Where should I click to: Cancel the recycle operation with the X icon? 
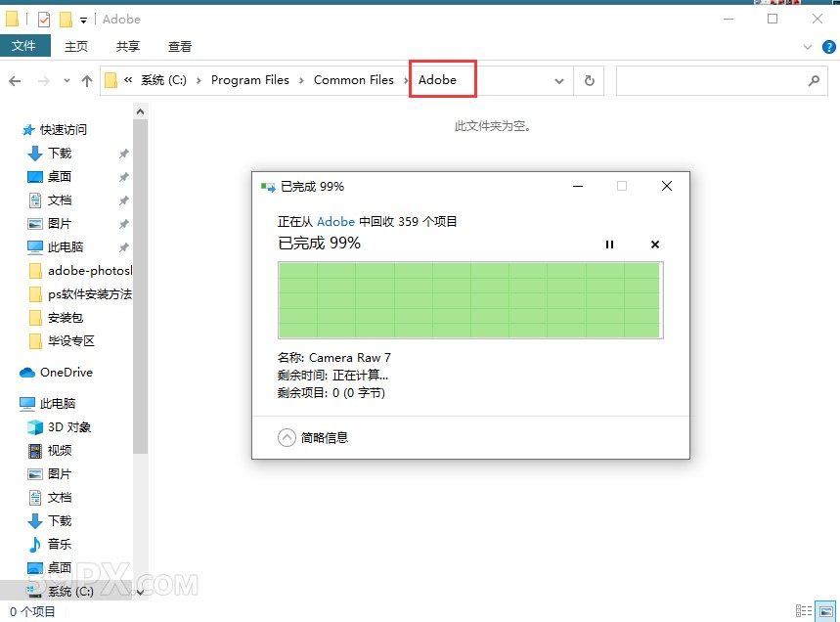click(x=654, y=244)
